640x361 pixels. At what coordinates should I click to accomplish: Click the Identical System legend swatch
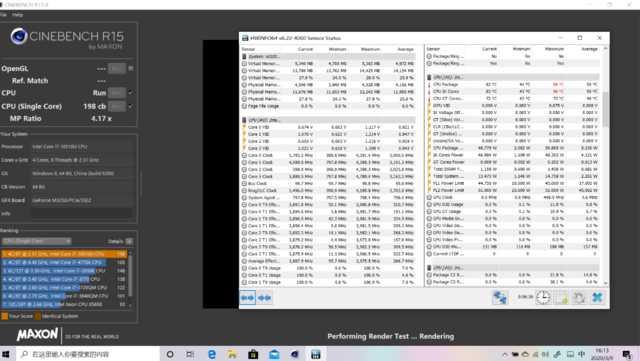pyautogui.click(x=38, y=316)
